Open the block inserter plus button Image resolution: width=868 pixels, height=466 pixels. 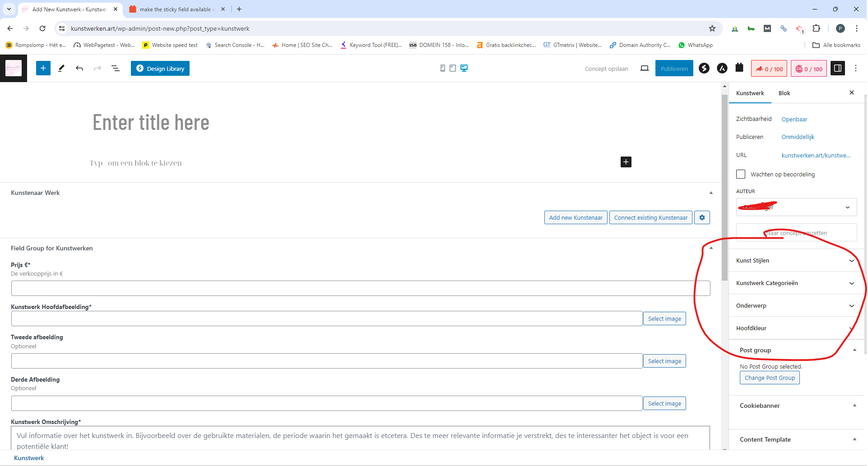coord(43,68)
